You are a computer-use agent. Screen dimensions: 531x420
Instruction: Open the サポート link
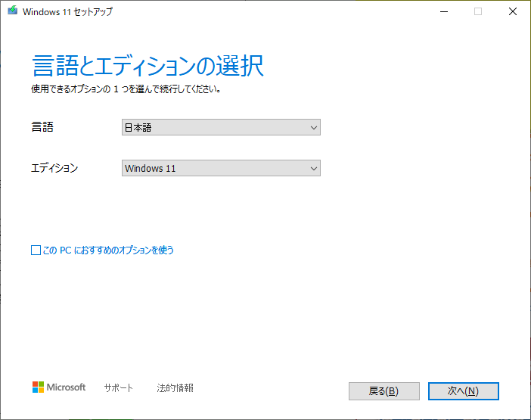pos(119,387)
